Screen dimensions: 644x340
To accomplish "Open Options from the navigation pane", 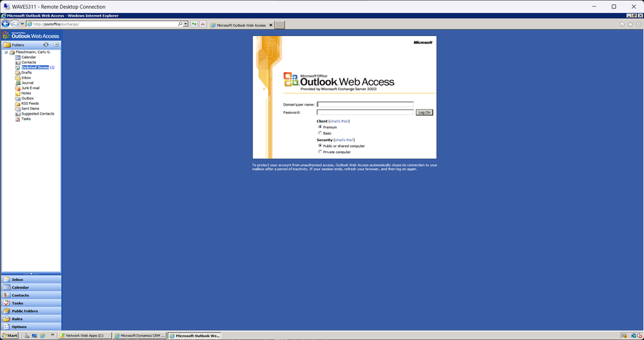I will [31, 326].
